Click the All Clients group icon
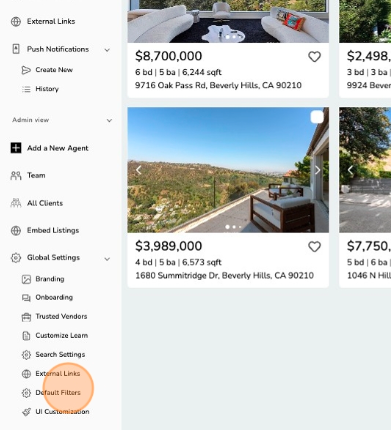The image size is (391, 430). [x=16, y=203]
